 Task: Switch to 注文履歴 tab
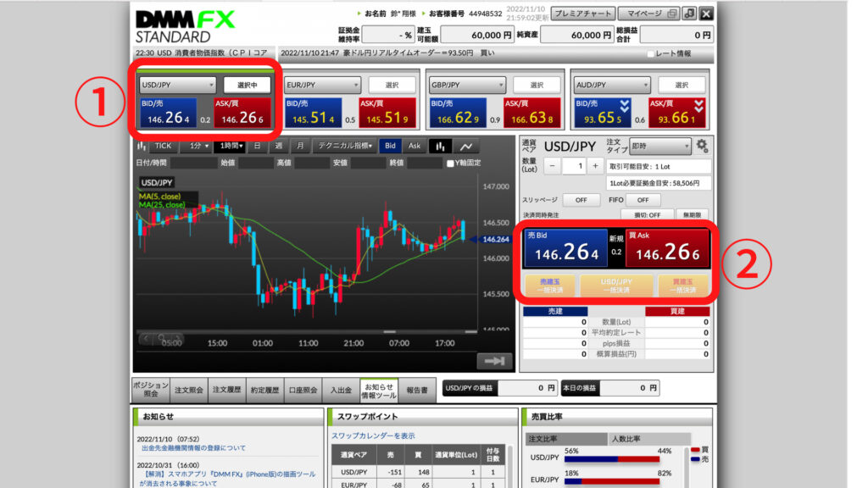[x=227, y=390]
